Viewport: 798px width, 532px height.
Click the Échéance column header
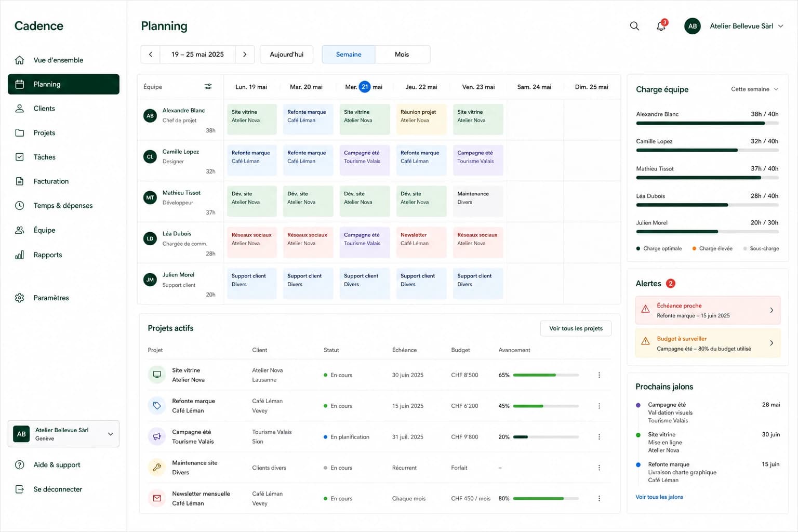click(404, 350)
